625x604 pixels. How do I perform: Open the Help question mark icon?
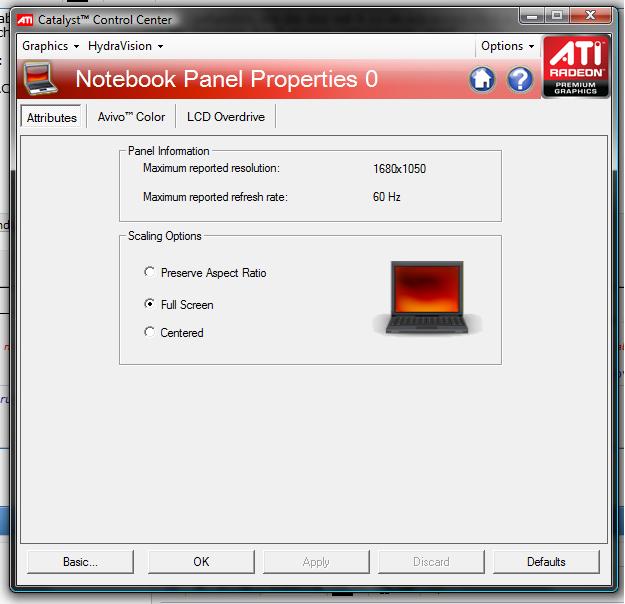coord(520,79)
